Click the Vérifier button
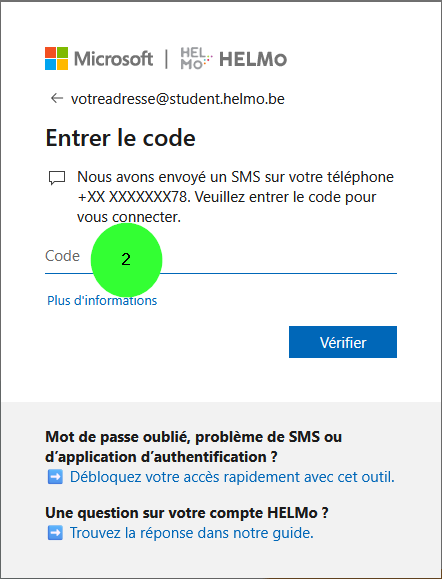The width and height of the screenshot is (442, 579). [x=343, y=342]
